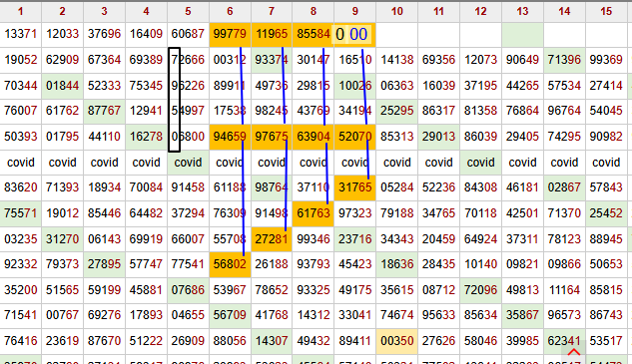Click the green covid cell under column 5

click(188, 163)
